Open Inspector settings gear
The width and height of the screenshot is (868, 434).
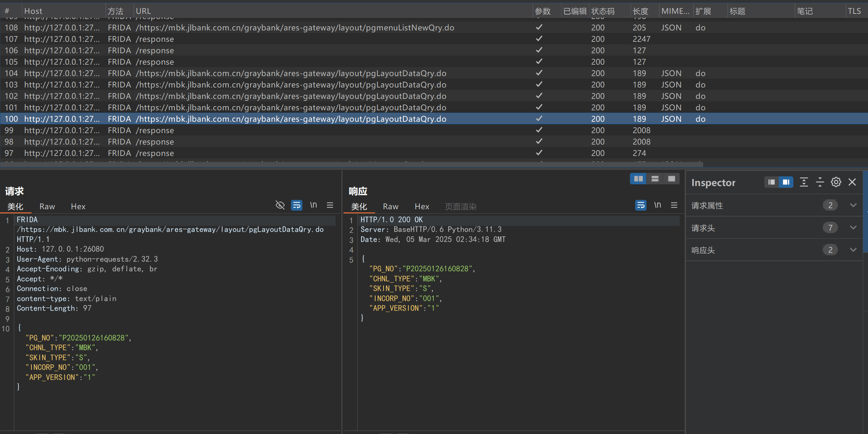(x=836, y=182)
